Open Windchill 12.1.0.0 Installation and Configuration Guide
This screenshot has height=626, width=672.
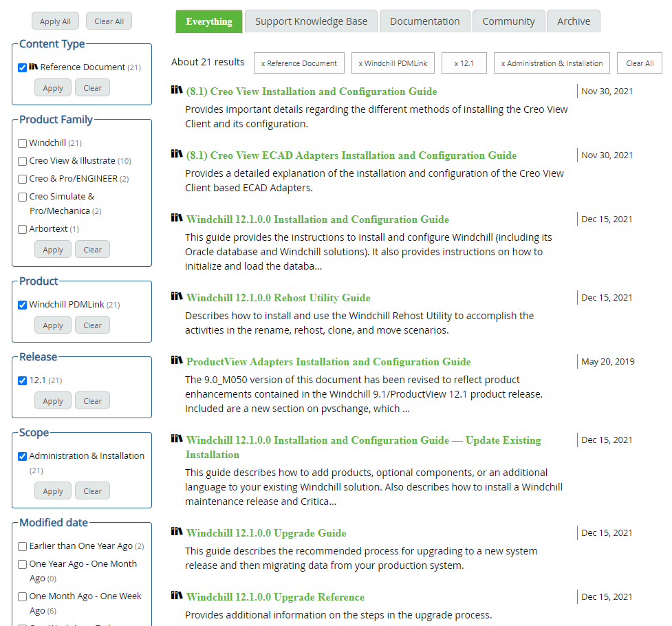click(318, 219)
